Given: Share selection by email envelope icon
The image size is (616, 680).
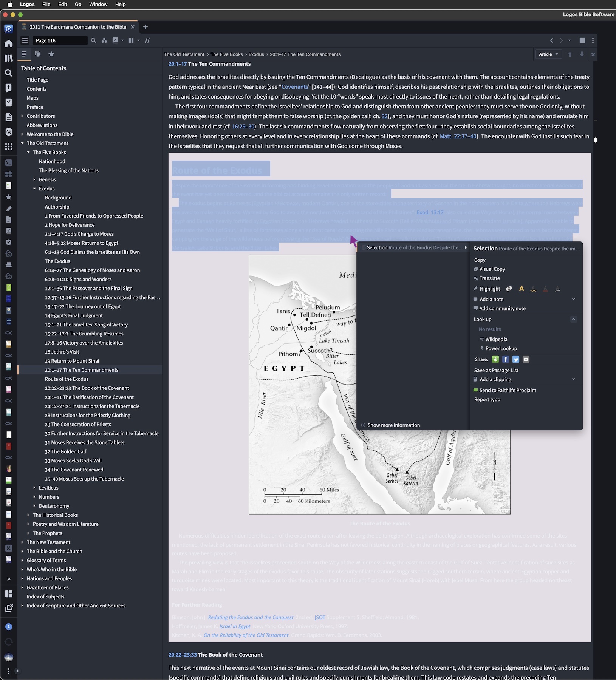Looking at the screenshot, I should tap(526, 359).
